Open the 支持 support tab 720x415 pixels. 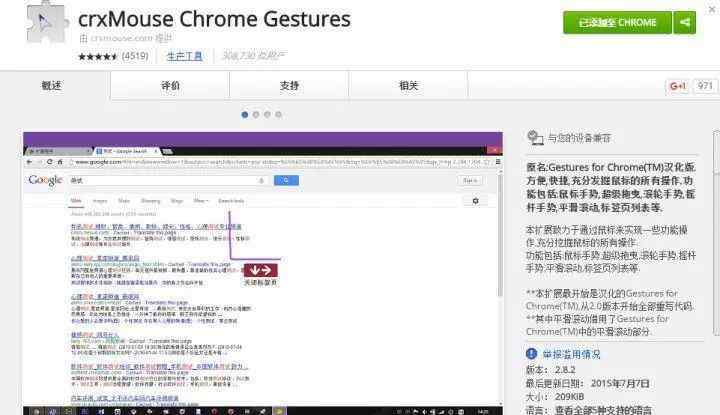(x=289, y=86)
